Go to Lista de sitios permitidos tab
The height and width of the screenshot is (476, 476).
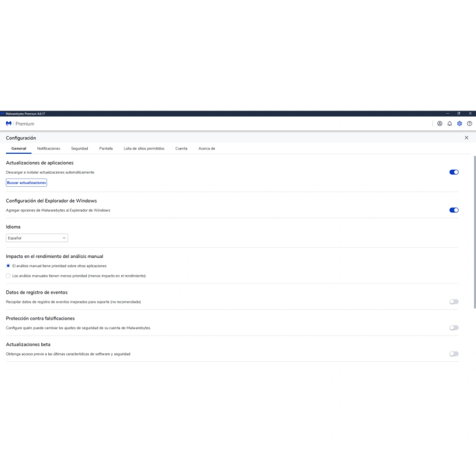click(144, 149)
